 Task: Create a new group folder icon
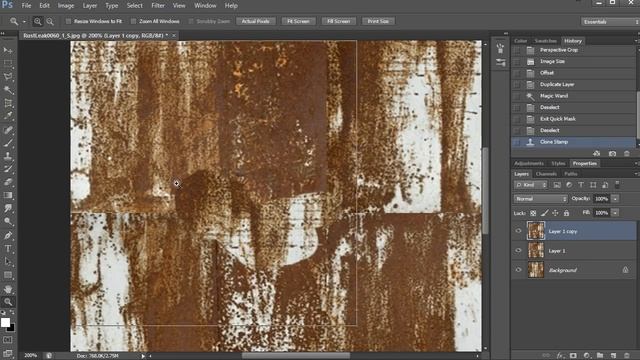point(600,356)
